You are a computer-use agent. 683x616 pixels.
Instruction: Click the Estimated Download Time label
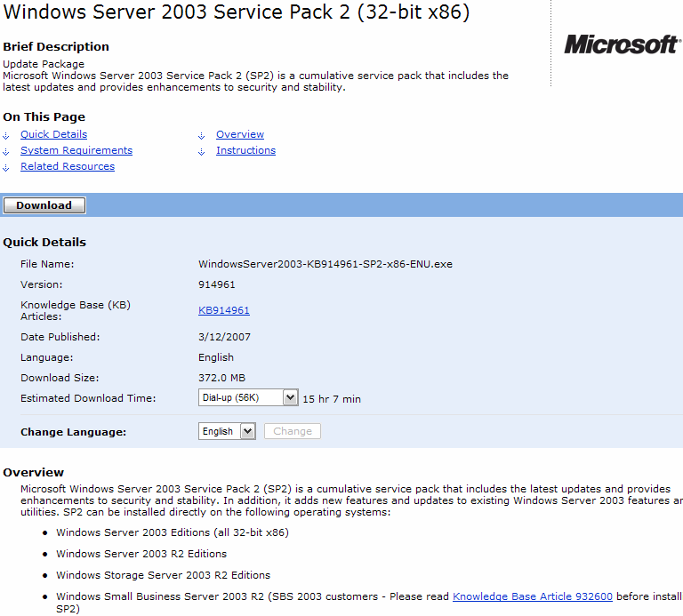click(x=88, y=398)
